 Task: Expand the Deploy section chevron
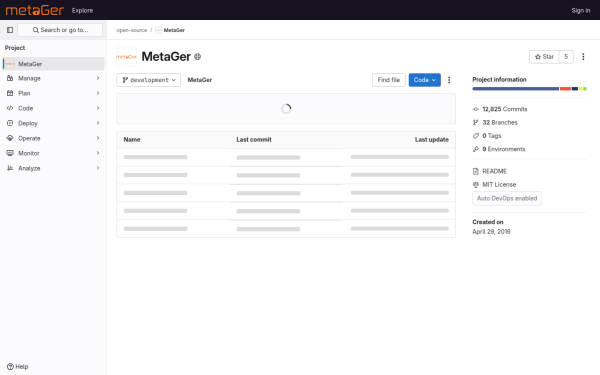point(98,123)
